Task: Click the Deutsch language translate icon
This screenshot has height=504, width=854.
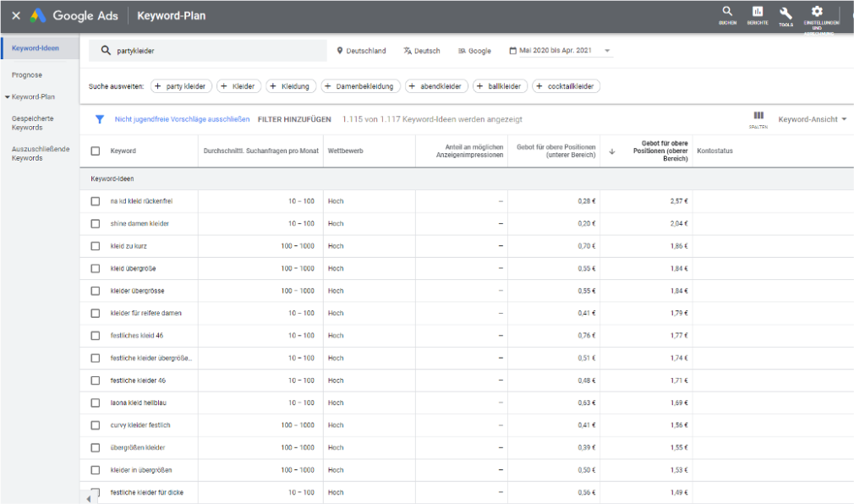Action: click(x=408, y=51)
